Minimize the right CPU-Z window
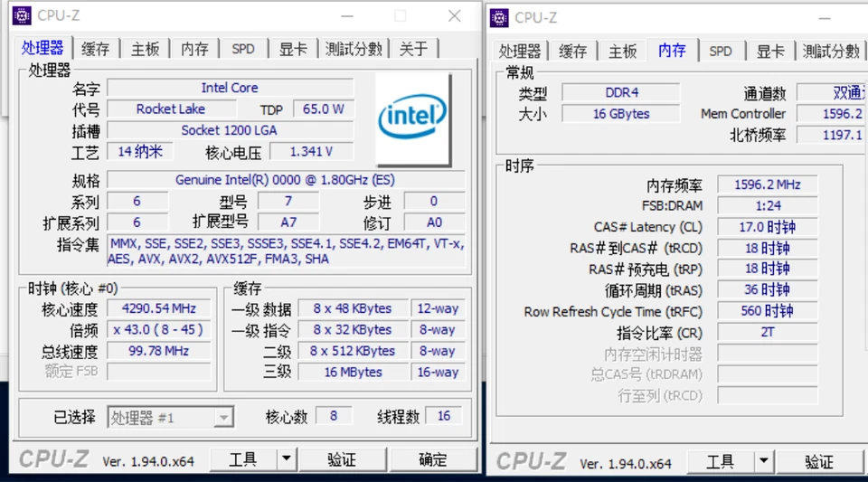The image size is (868, 482). pos(825,18)
